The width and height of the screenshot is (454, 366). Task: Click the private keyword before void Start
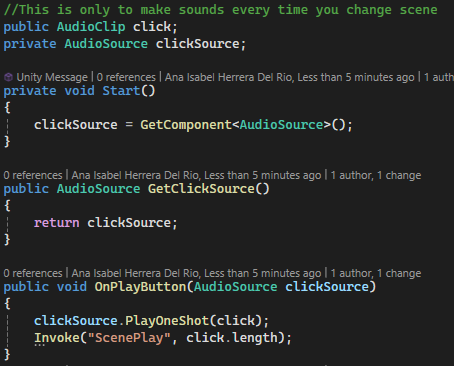pyautogui.click(x=30, y=91)
